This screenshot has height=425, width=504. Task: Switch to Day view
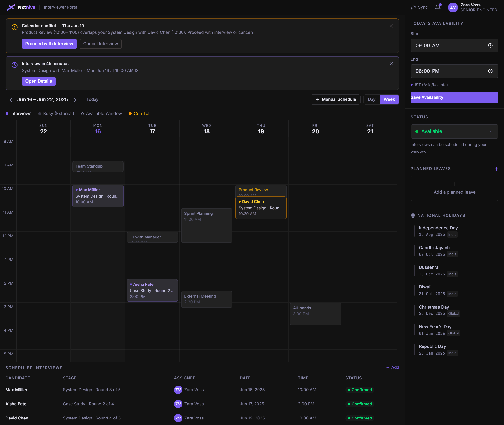372,99
